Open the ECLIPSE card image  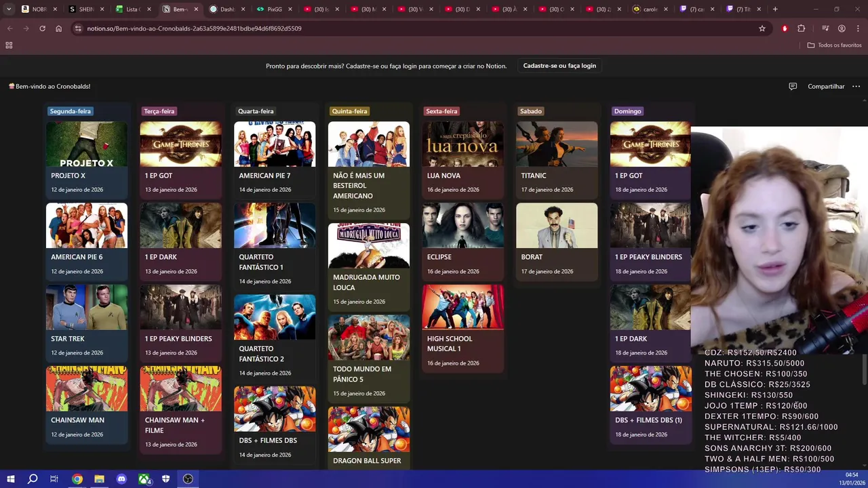click(462, 226)
